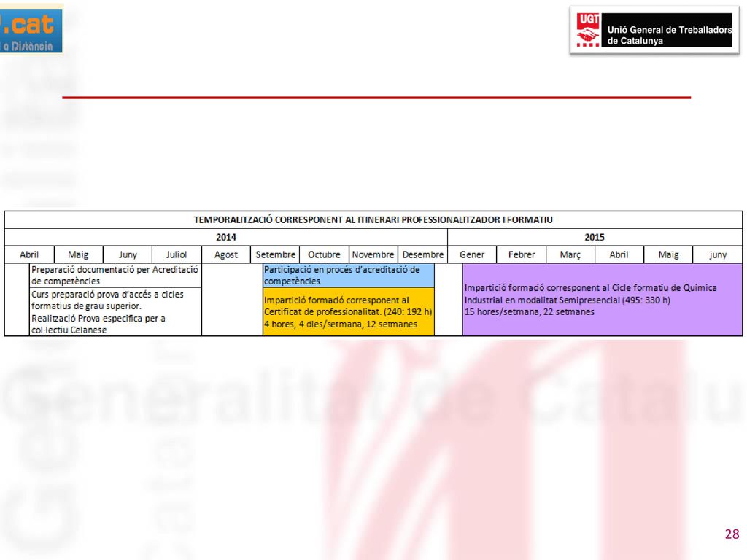The height and width of the screenshot is (560, 747).
Task: Select orange 'Certificat de professionalitat' block
Action: click(348, 312)
